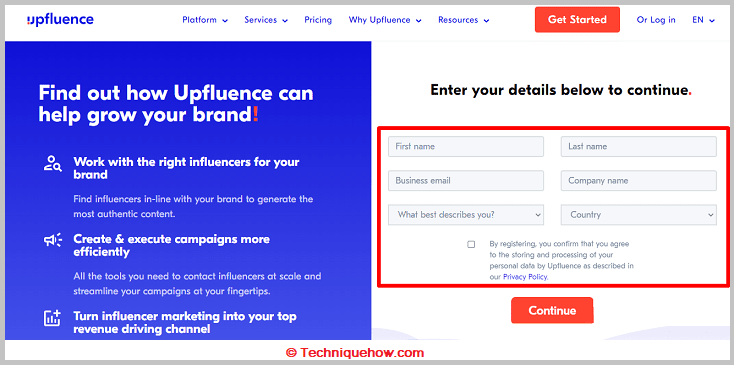The width and height of the screenshot is (734, 365).
Task: Expand the EN language selector
Action: [704, 20]
